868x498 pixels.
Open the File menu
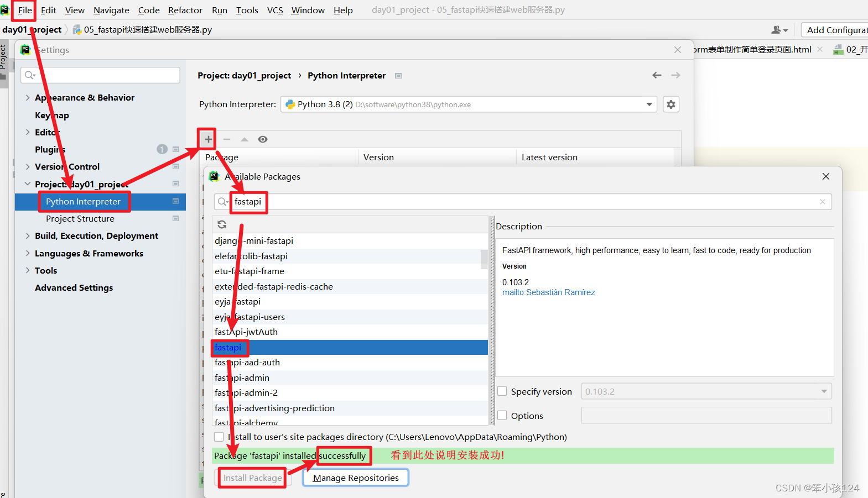pyautogui.click(x=25, y=10)
